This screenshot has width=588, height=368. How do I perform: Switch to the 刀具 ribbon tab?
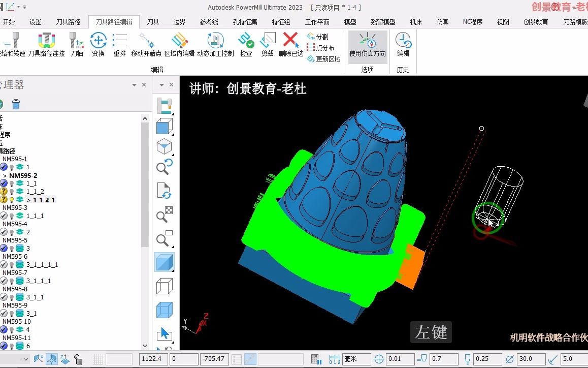pos(153,22)
